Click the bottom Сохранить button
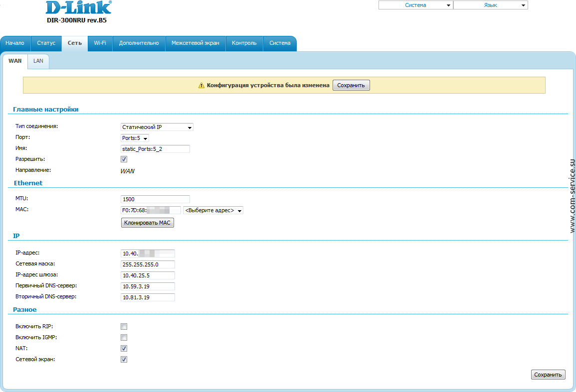This screenshot has height=392, width=576. [548, 375]
